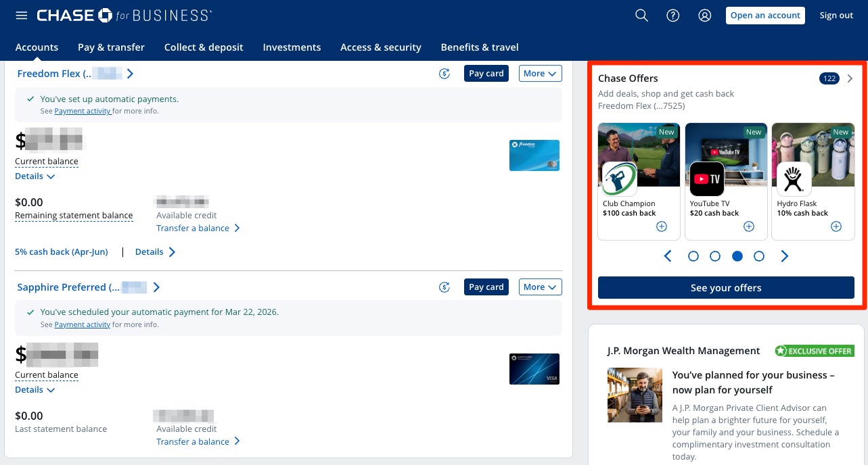Expand Details under Freedom Flex current balance
Viewport: 868px width, 465px height.
coord(35,176)
